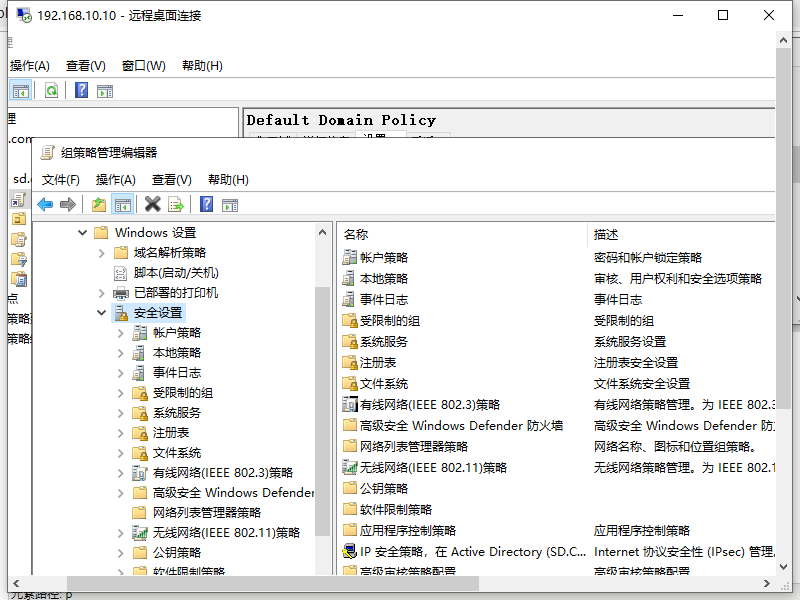Screen dimensions: 800x600
Task: Click Help icon in background GPMC toolbar
Action: tap(82, 91)
